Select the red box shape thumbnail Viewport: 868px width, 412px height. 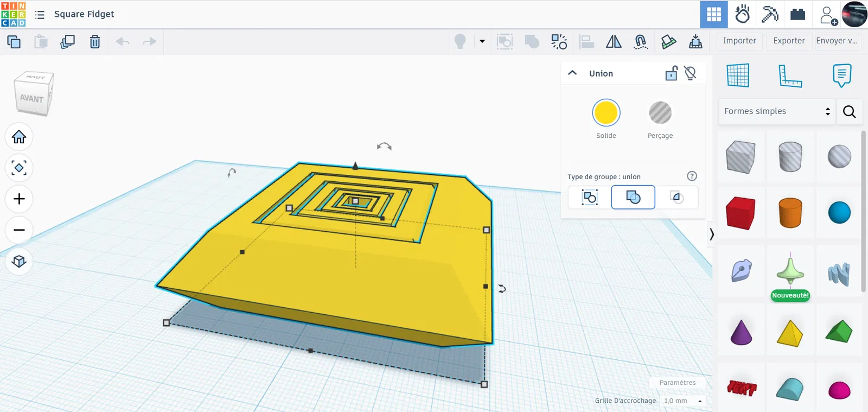coord(740,213)
